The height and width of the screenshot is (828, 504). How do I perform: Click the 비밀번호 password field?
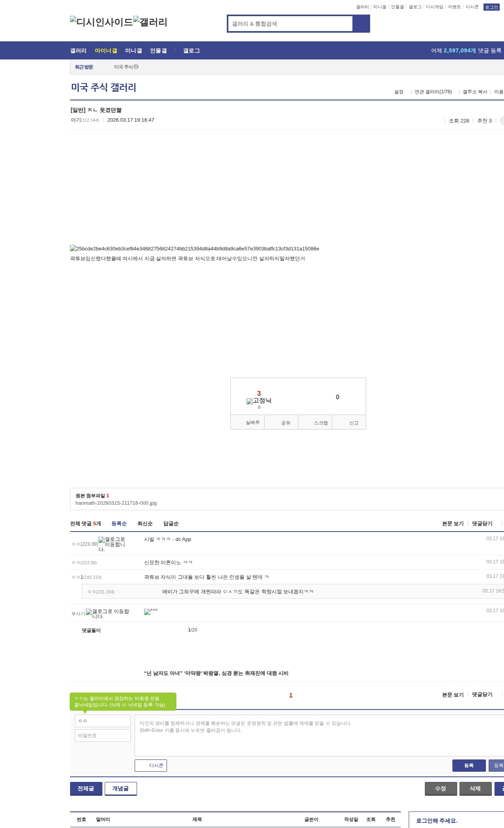(103, 735)
